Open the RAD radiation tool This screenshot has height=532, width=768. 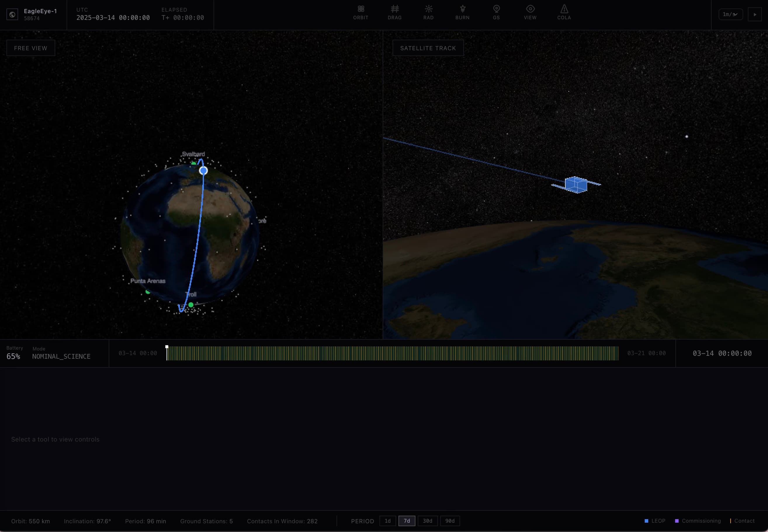point(428,13)
